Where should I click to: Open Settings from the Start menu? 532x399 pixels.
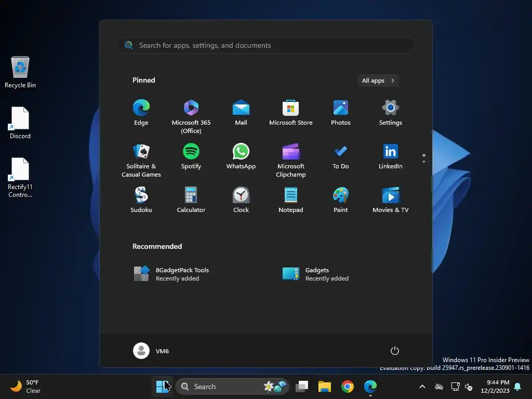click(391, 113)
